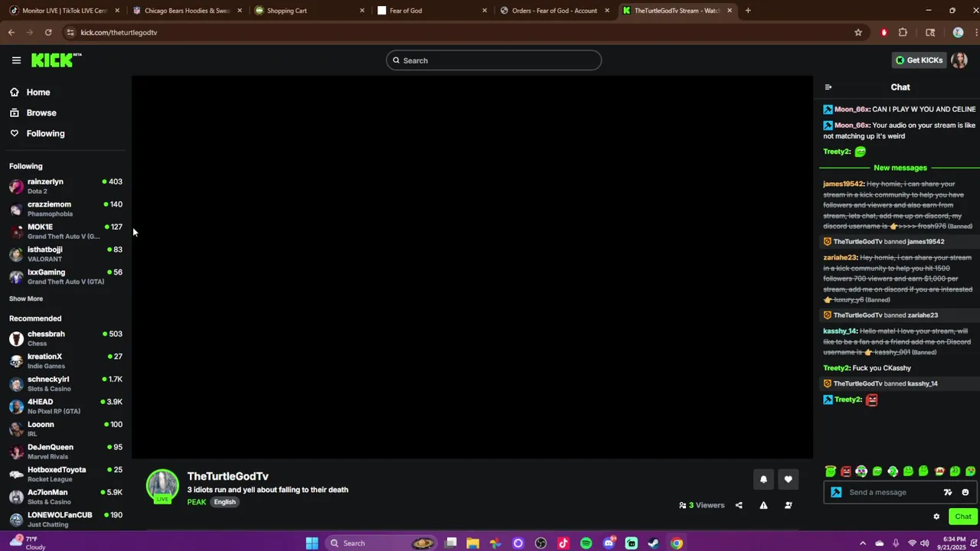The image size is (980, 551).
Task: Click the user icon beside report triangle
Action: (x=788, y=505)
